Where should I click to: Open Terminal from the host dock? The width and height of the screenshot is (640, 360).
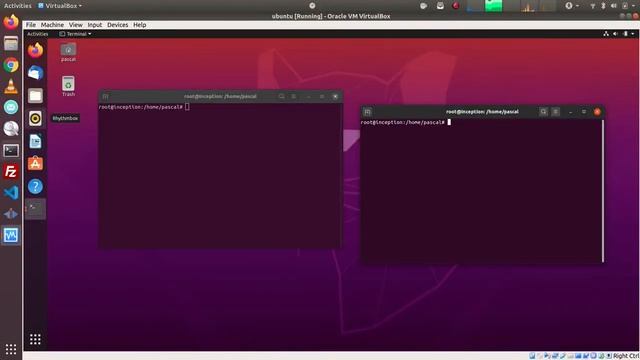[11, 151]
